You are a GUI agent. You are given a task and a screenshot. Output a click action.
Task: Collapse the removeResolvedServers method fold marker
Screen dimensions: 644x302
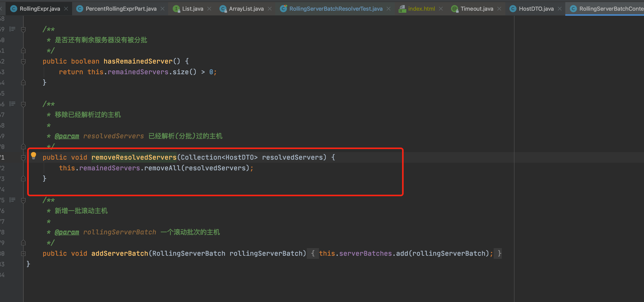pyautogui.click(x=23, y=158)
